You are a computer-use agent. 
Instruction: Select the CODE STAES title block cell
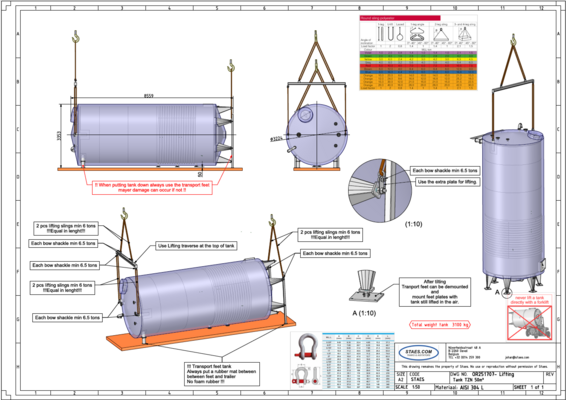(x=428, y=377)
